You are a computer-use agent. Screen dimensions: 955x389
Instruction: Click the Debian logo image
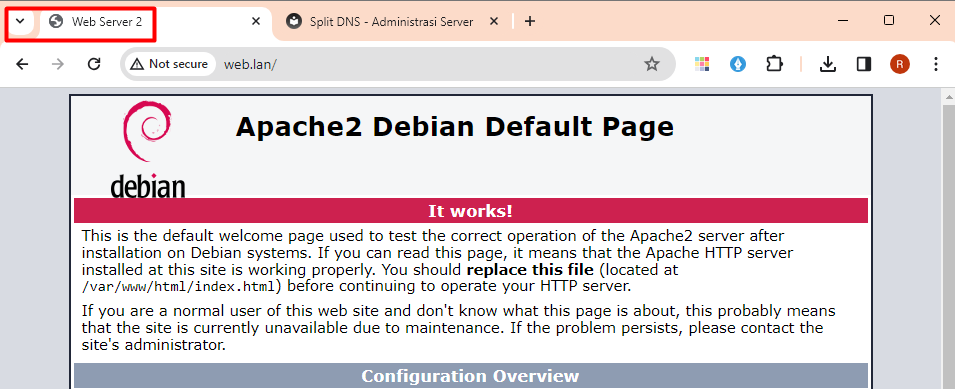point(148,150)
